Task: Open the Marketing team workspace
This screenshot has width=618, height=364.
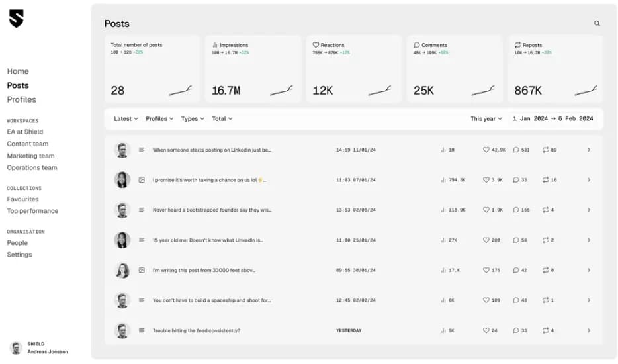Action: pos(30,156)
